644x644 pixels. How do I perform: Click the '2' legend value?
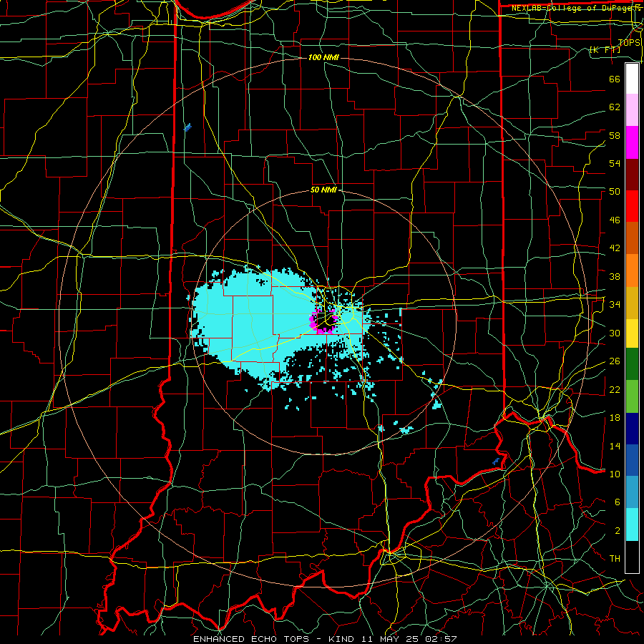click(x=617, y=531)
